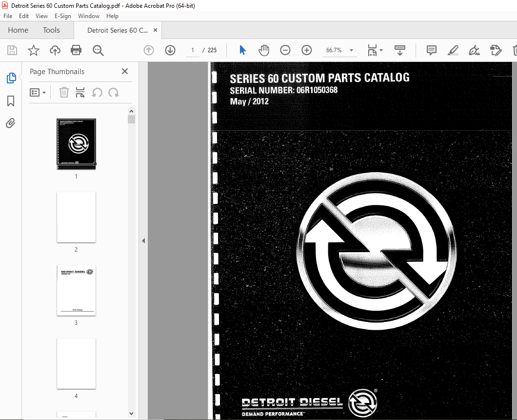
Task: Open the Attachments paperclip panel
Action: pos(11,123)
